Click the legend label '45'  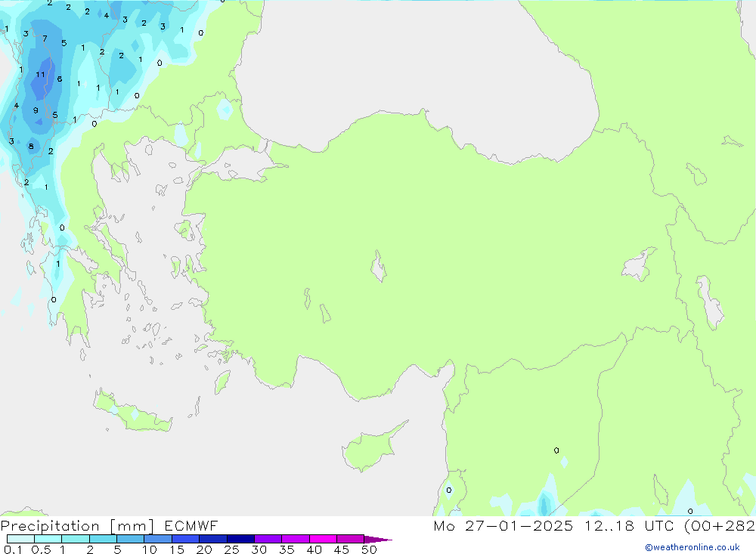(x=342, y=549)
